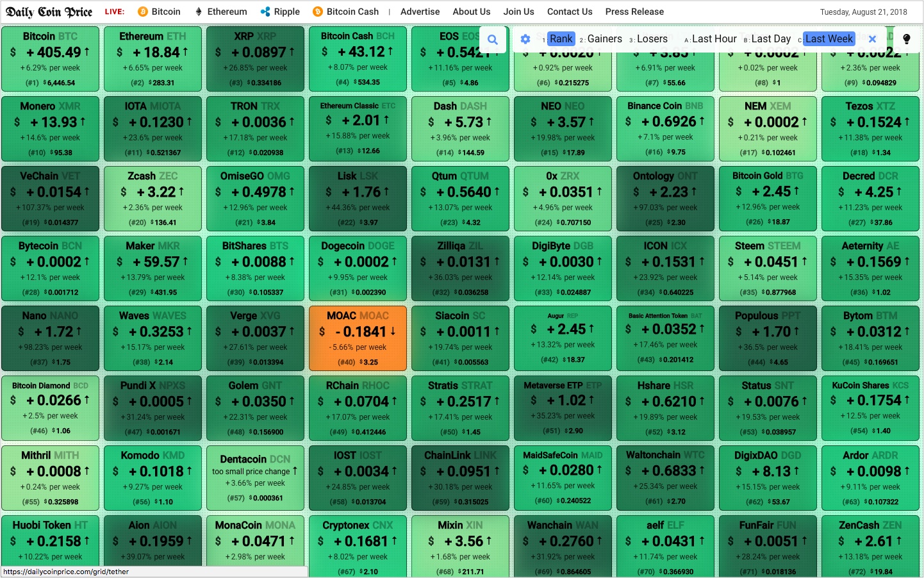
Task: Click the Bitcoin icon in the LIVE bar
Action: [142, 12]
